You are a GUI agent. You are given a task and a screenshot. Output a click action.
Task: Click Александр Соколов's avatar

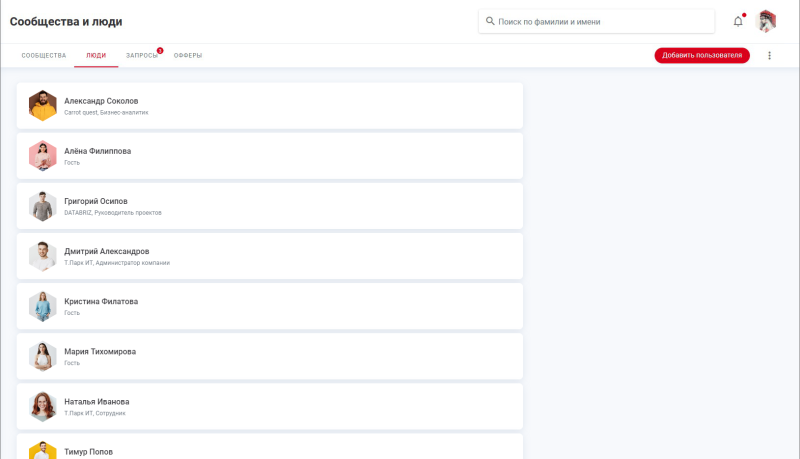click(x=42, y=106)
